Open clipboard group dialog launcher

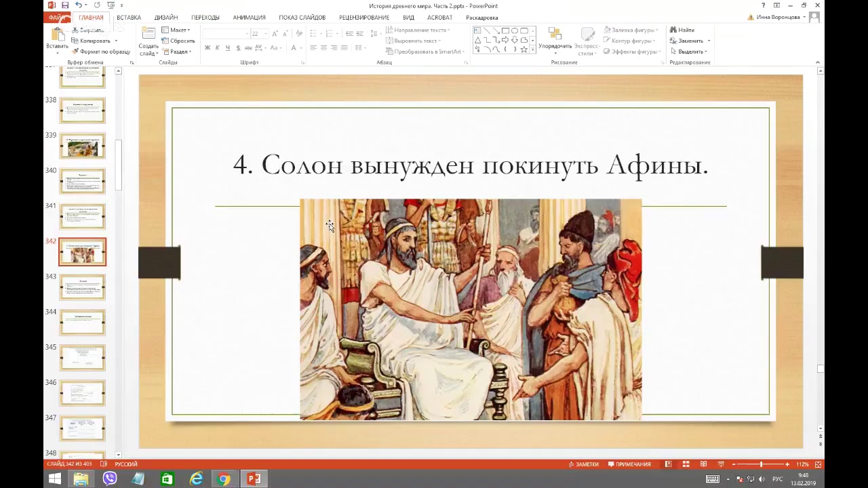[x=132, y=62]
